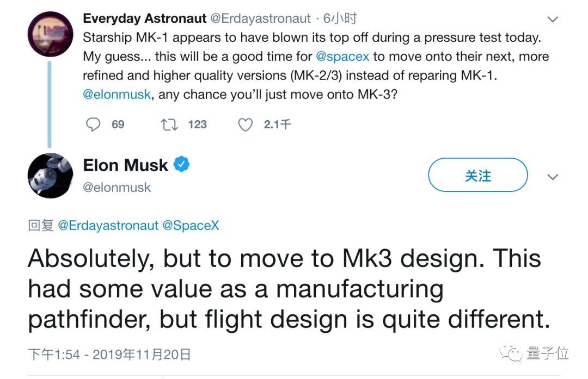Click the @SpaceX reply-to link
588x379 pixels.
pos(191,225)
